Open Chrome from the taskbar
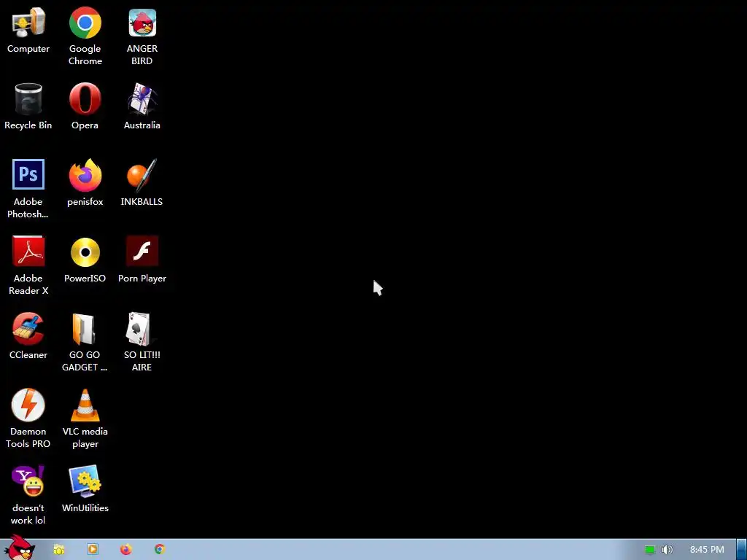 [x=160, y=550]
